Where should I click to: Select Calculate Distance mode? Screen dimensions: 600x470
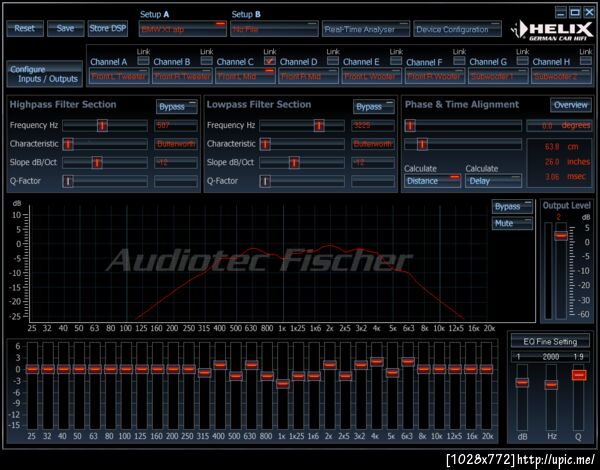[x=432, y=181]
